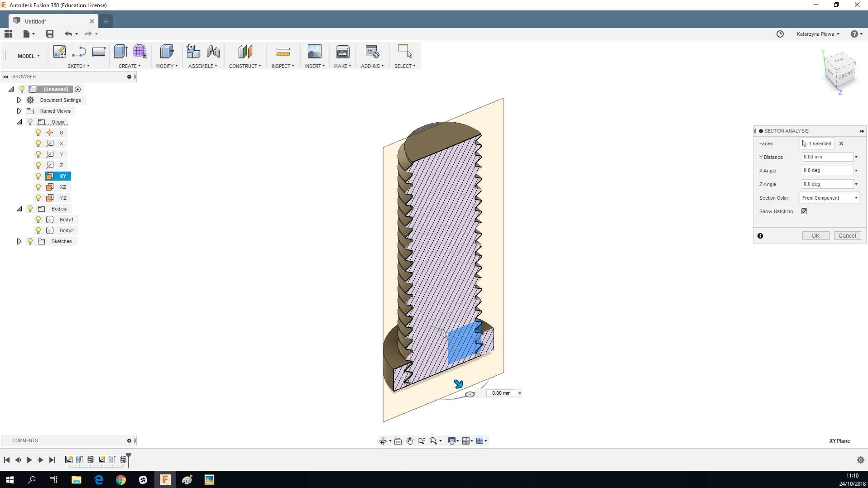The image size is (868, 488).
Task: Open the MODEL workspace menu
Action: [x=29, y=56]
